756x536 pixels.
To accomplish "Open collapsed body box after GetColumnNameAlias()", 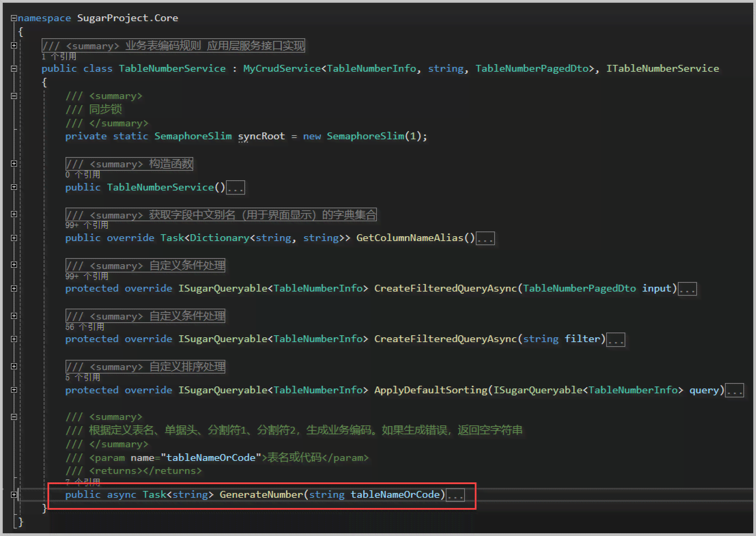I will (485, 238).
